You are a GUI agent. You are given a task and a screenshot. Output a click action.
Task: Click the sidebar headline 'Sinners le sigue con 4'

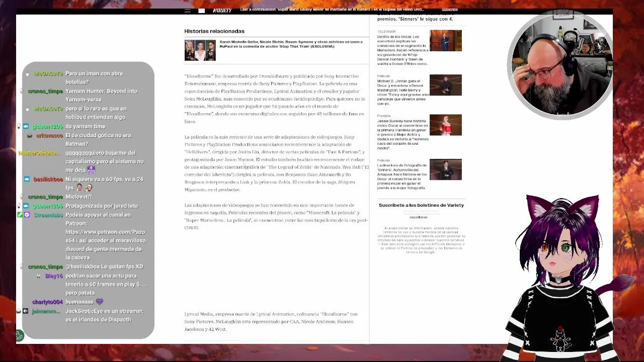(x=415, y=19)
